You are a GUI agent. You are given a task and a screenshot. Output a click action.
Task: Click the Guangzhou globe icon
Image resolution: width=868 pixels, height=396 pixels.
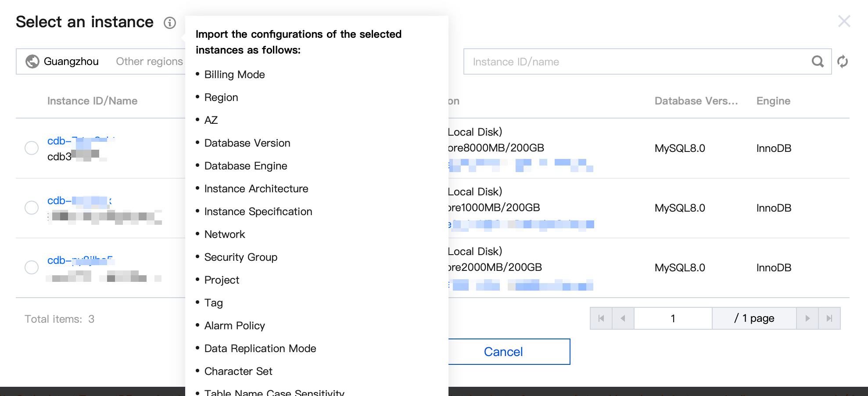click(32, 61)
